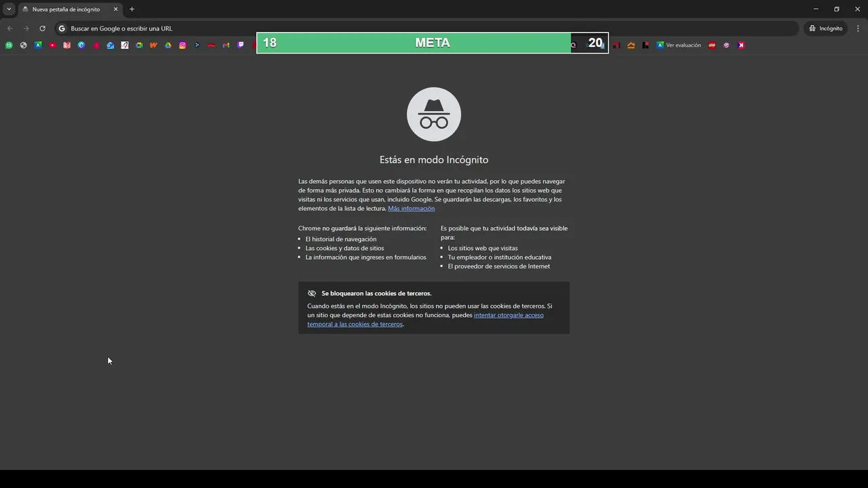Open the LEGO bookmark
This screenshot has width=868, height=488.
coord(712,45)
